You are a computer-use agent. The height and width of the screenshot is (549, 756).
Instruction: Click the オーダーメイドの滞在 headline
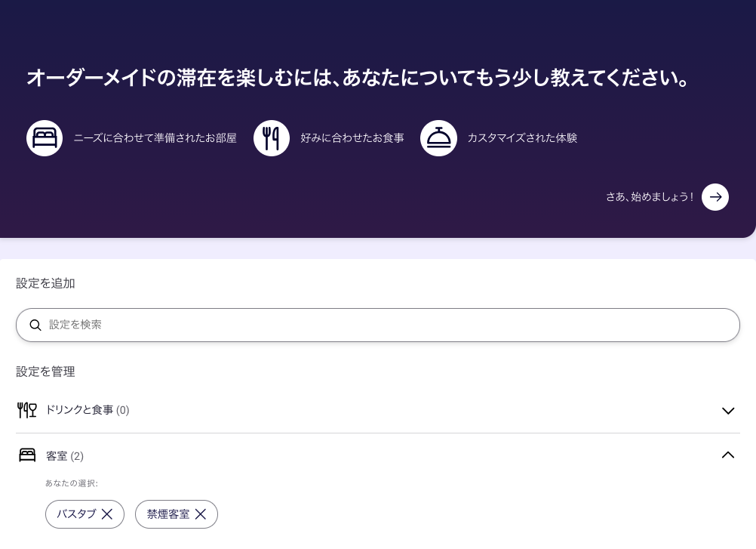358,78
